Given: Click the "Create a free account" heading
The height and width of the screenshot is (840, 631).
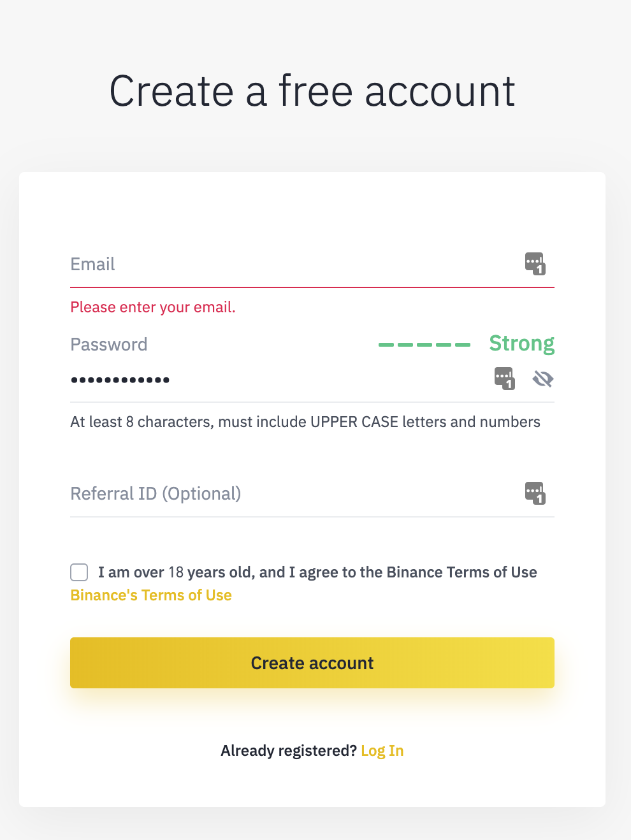Looking at the screenshot, I should 312,91.
